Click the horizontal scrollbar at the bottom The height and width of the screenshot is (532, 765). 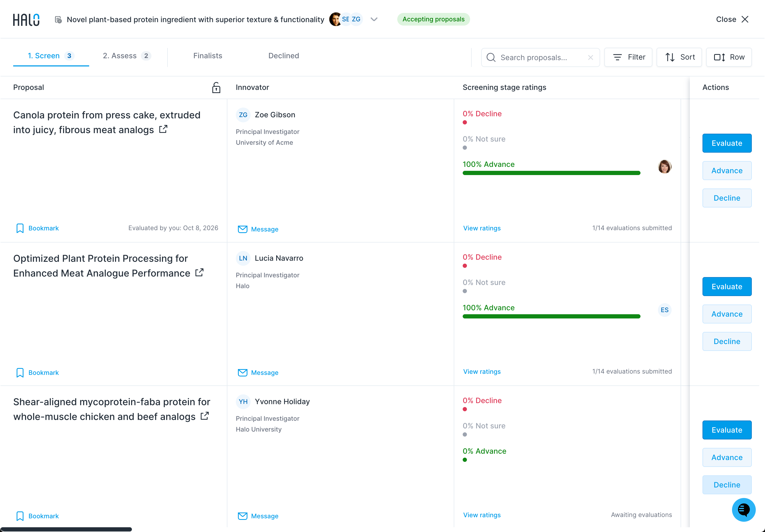coord(66,529)
